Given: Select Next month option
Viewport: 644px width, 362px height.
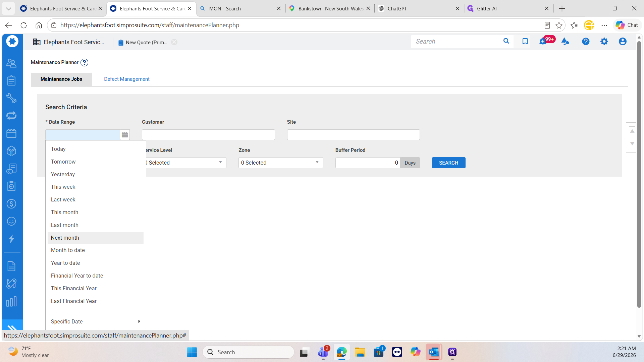Looking at the screenshot, I should [x=96, y=238].
